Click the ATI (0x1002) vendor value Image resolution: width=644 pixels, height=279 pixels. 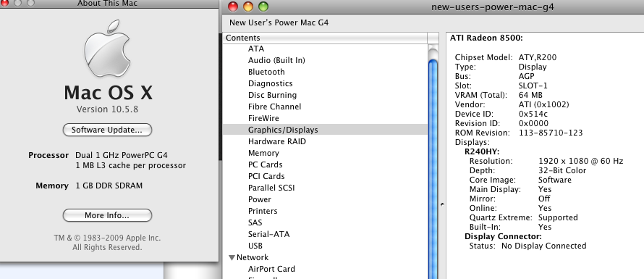point(544,104)
